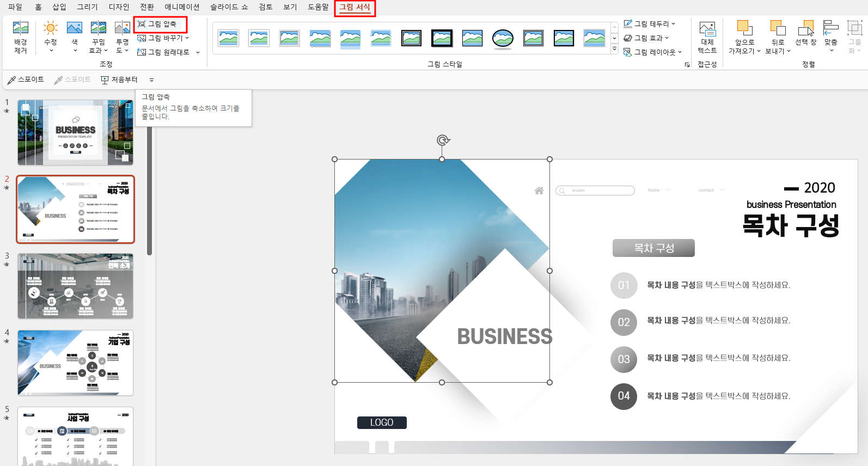Click the 02 circle on the slide

coord(624,322)
